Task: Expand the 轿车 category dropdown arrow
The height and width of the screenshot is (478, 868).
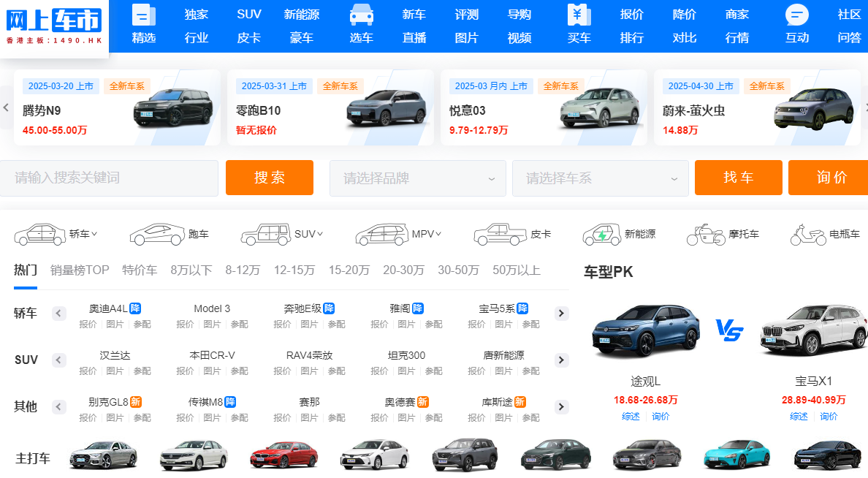Action: pos(94,234)
